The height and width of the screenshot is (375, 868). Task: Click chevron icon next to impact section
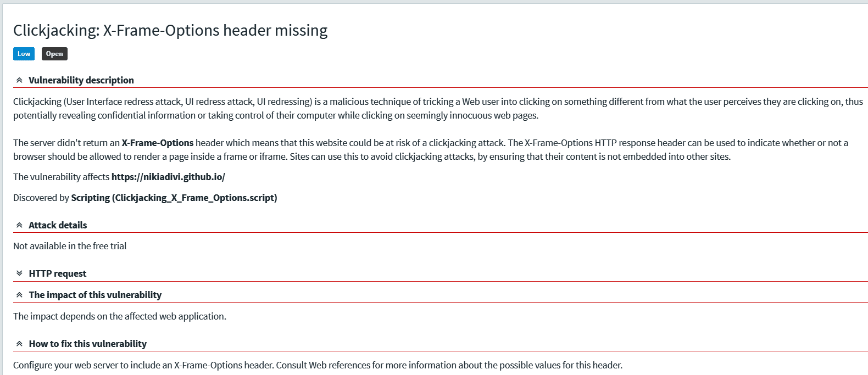click(x=19, y=295)
